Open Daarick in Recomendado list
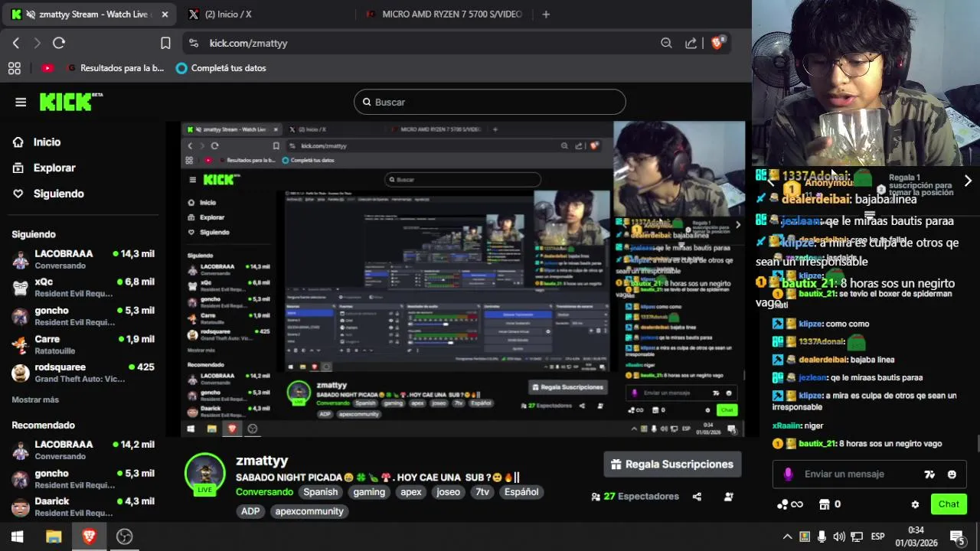The width and height of the screenshot is (980, 551). pyautogui.click(x=83, y=507)
